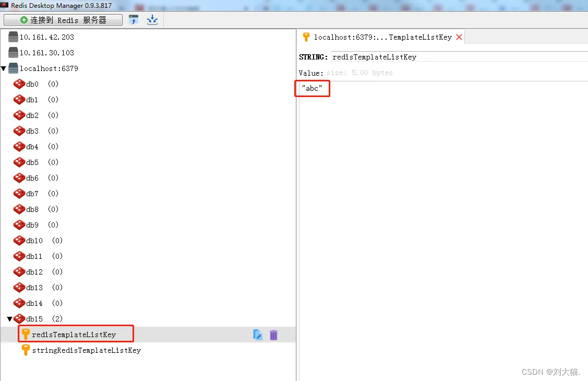Select the stringRedisTemplateListKey key
The image size is (588, 381).
tap(86, 350)
